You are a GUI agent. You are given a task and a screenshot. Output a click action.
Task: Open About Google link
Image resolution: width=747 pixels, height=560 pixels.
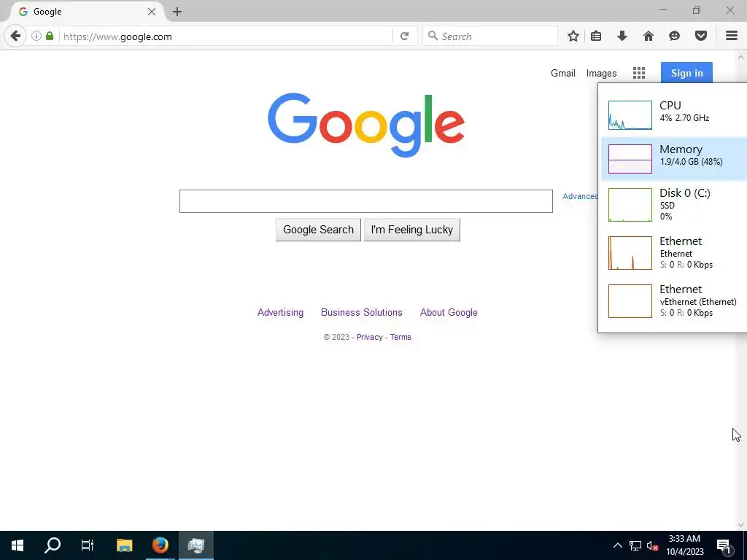[449, 312]
